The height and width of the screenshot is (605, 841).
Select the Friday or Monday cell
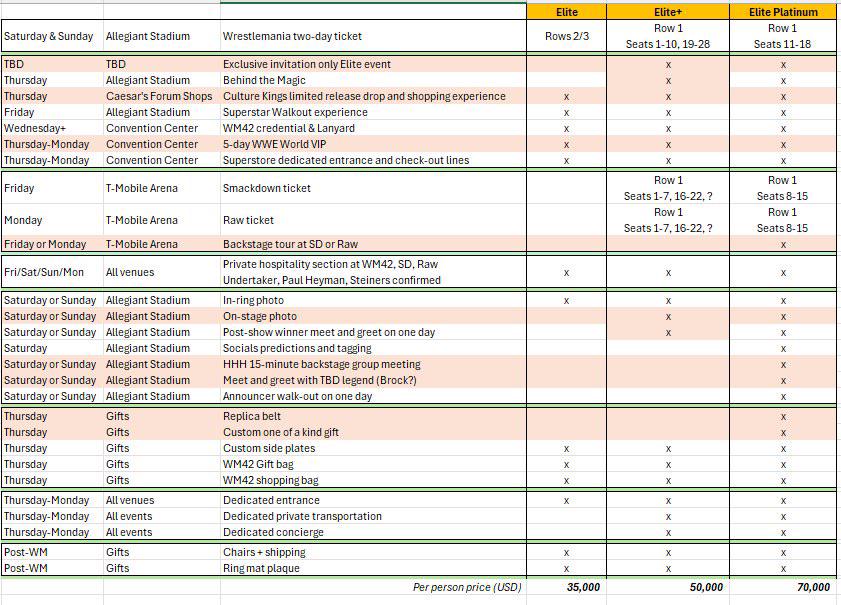(x=52, y=244)
